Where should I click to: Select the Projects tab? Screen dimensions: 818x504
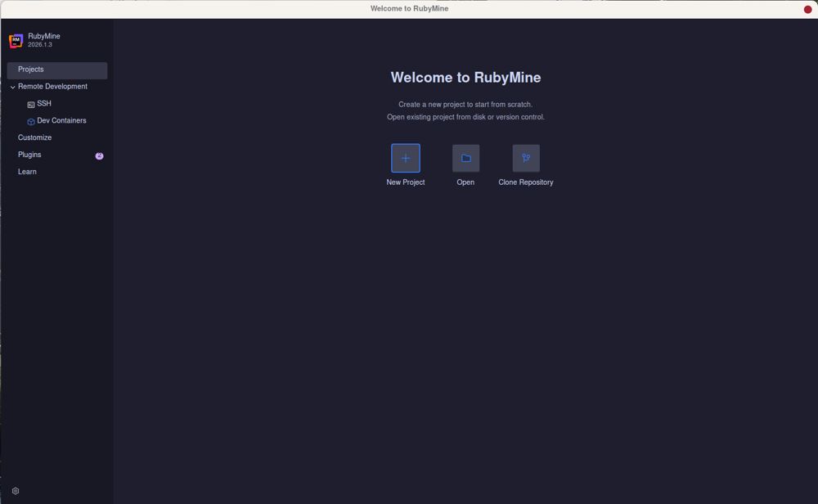coord(57,70)
